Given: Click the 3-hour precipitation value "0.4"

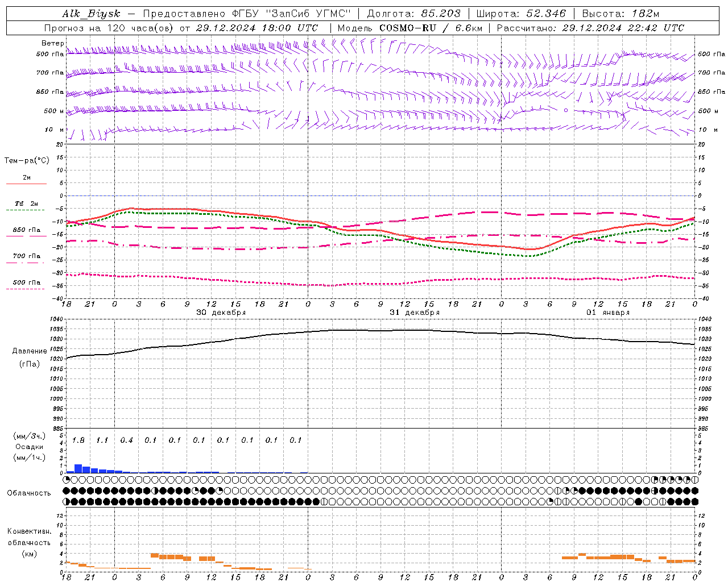Looking at the screenshot, I should tap(126, 440).
